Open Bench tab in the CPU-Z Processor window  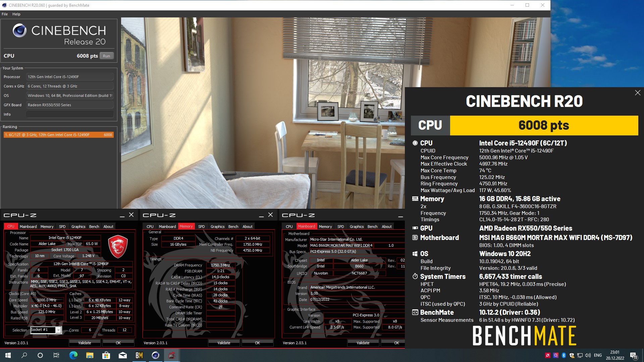[94, 227]
